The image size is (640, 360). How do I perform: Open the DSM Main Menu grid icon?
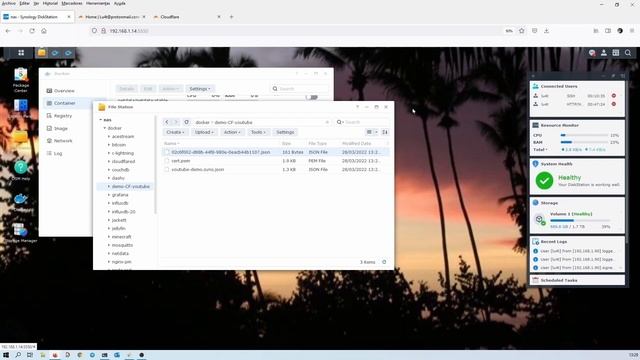[21, 53]
